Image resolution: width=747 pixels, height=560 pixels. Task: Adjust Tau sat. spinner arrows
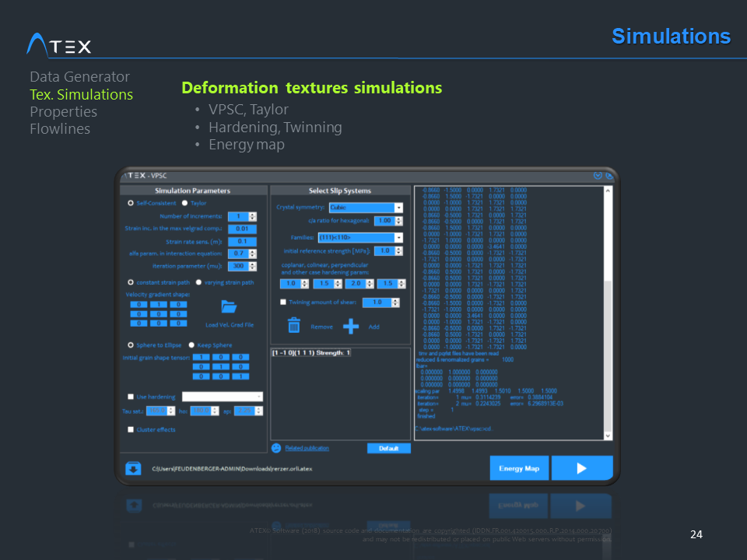tap(171, 411)
